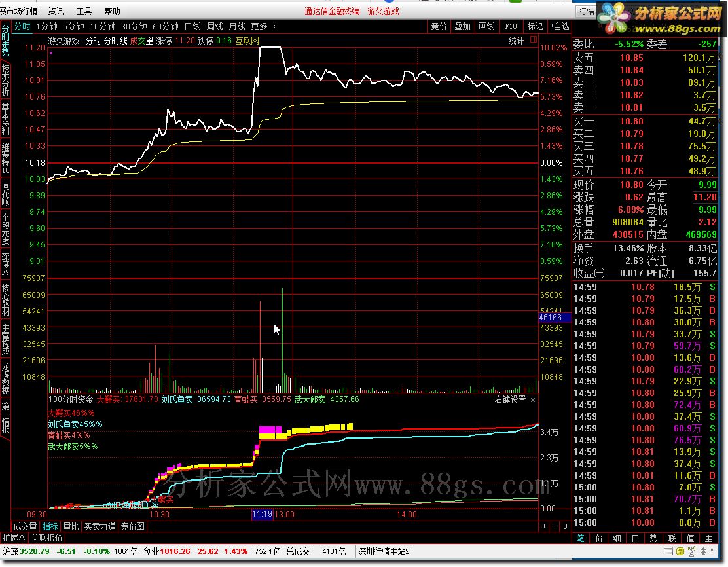Screen dimensions: 728x567
Task: Click the 11:19 time marker on the axis
Action: [262, 514]
